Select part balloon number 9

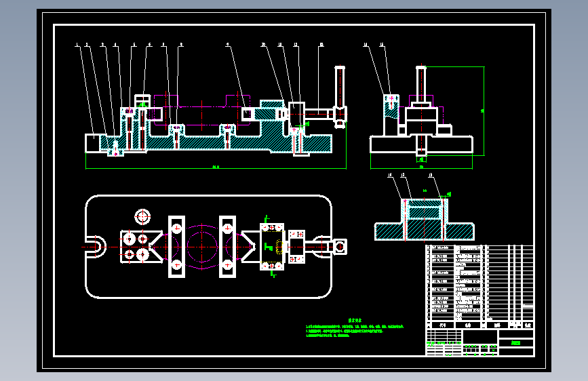pos(228,45)
